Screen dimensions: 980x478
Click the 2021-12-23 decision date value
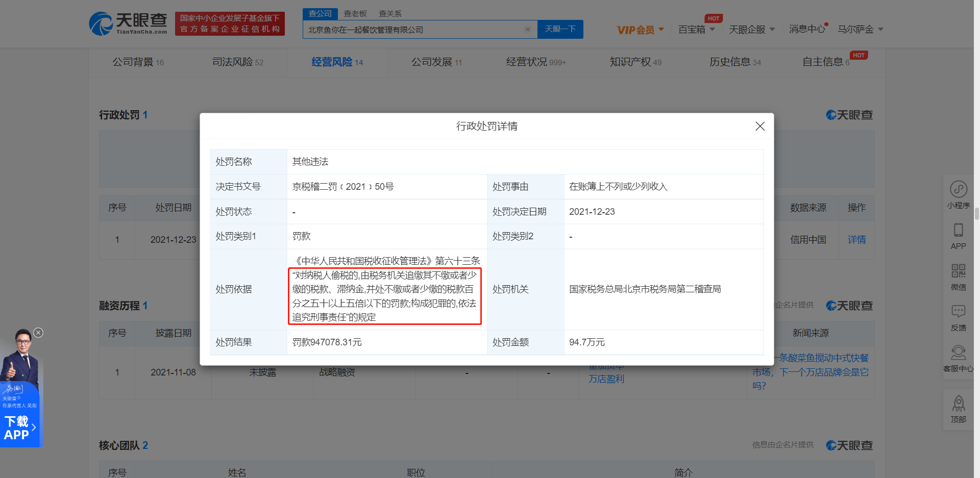coord(592,212)
